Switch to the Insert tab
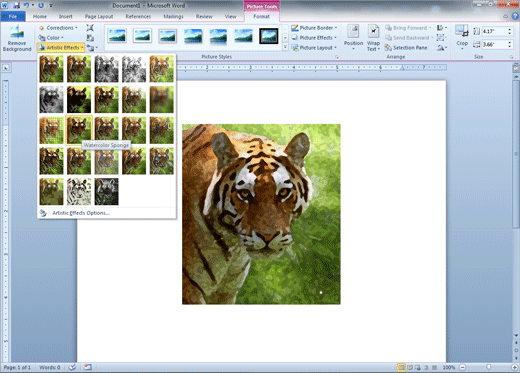Screen dimensions: 520x373 [x=66, y=16]
